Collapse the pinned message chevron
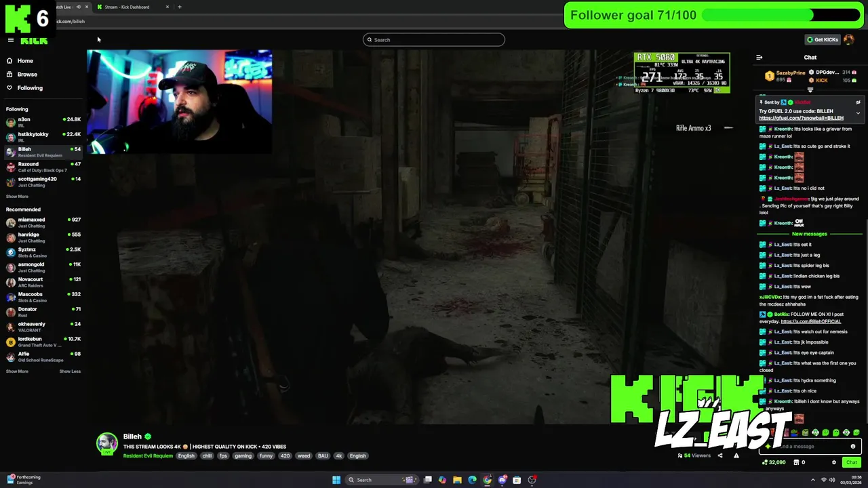Image resolution: width=868 pixels, height=488 pixels. tap(858, 113)
